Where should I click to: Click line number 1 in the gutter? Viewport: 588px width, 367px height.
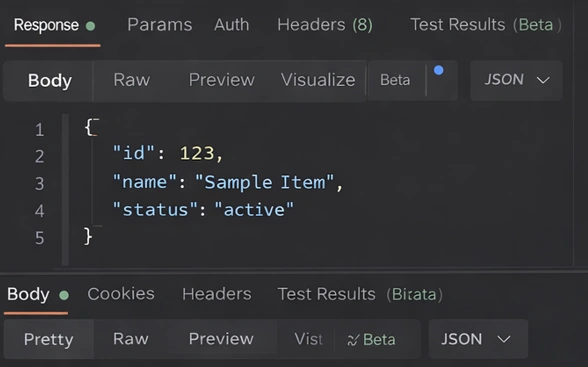[x=39, y=130]
